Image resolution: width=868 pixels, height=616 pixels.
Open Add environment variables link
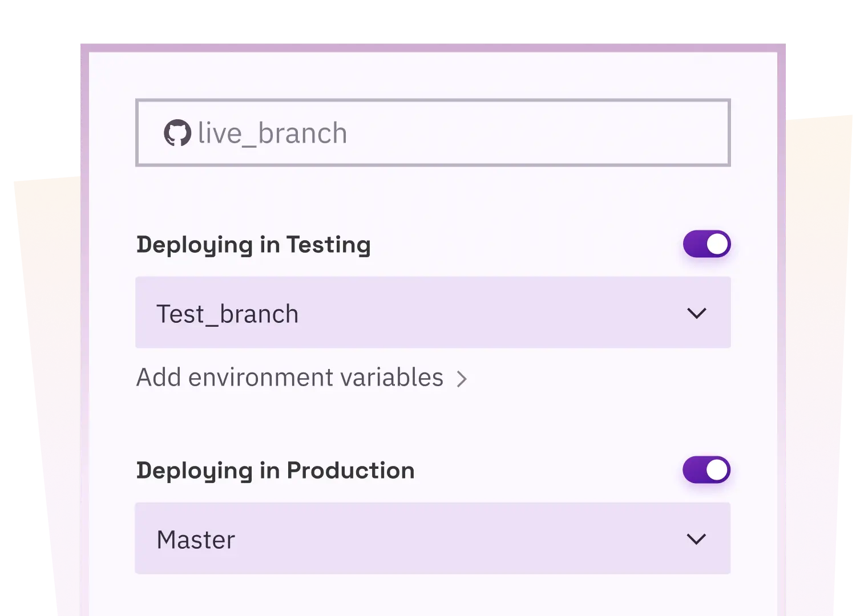click(x=302, y=378)
